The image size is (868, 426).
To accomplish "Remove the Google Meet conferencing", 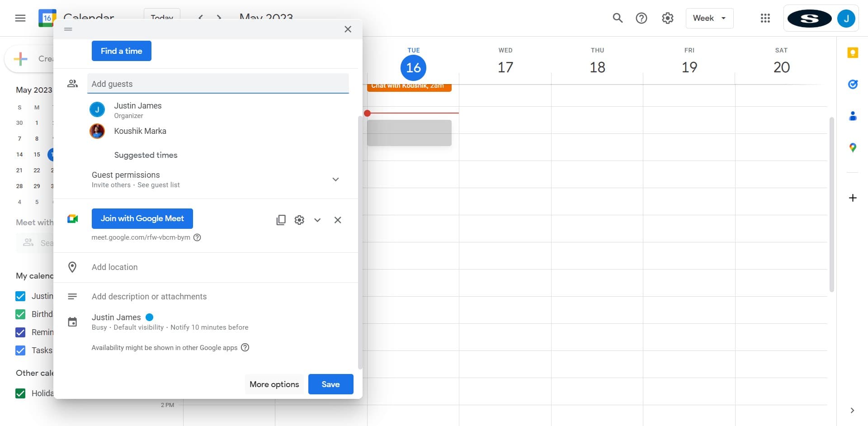I will click(x=338, y=220).
